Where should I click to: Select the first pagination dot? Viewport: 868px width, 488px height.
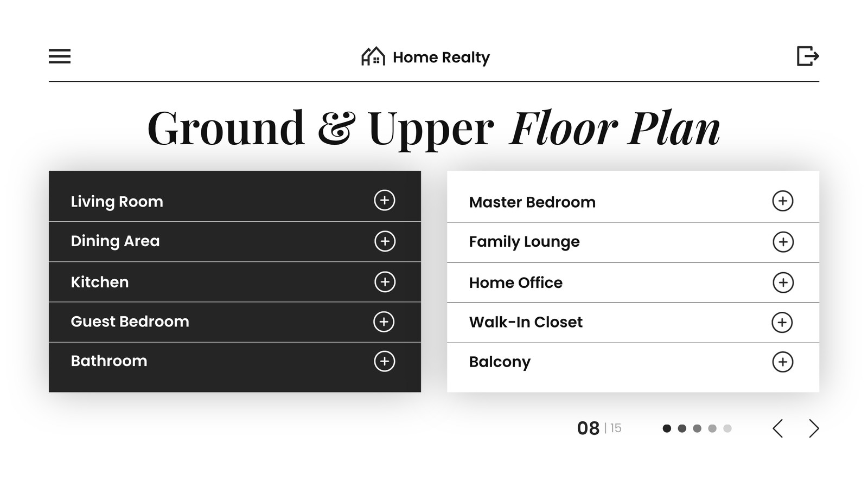[x=667, y=428]
